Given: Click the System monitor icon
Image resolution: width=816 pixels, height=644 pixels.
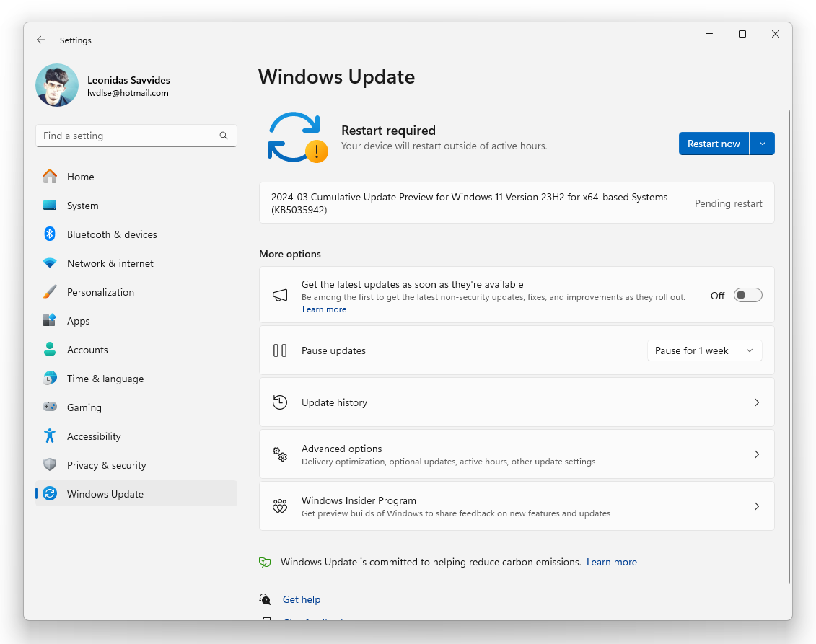Looking at the screenshot, I should click(x=50, y=205).
